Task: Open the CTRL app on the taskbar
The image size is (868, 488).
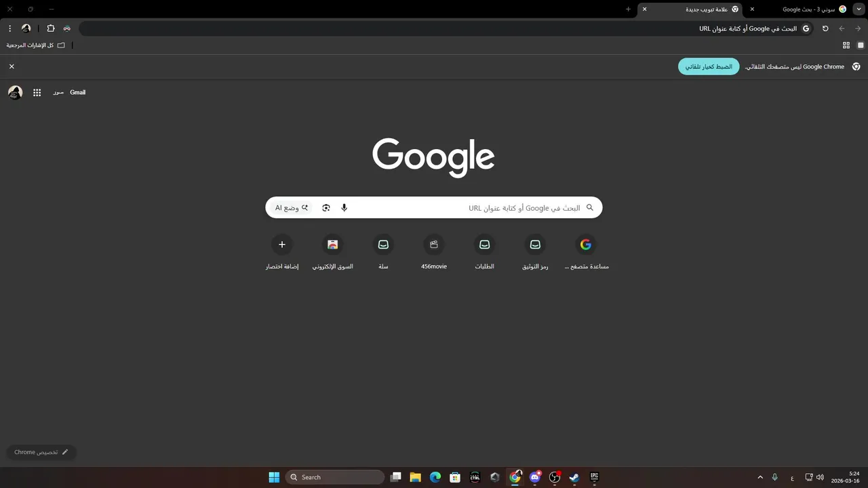Action: pyautogui.click(x=475, y=477)
